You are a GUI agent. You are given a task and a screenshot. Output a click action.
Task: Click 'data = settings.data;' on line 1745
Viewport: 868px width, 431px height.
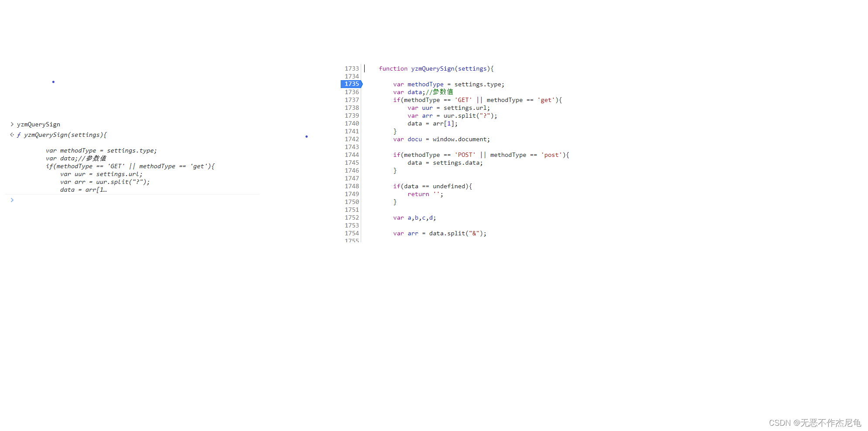(x=445, y=163)
